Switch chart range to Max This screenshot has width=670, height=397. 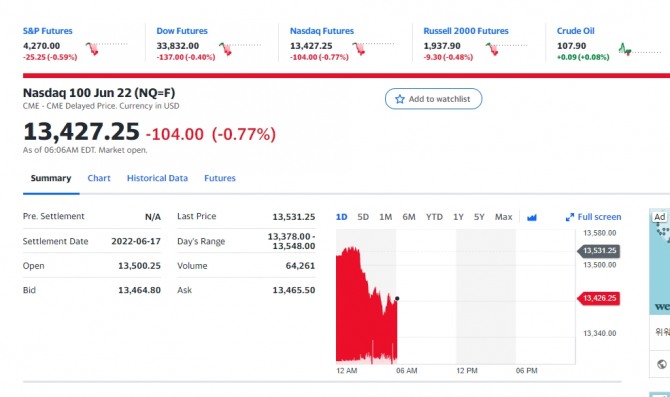[503, 217]
